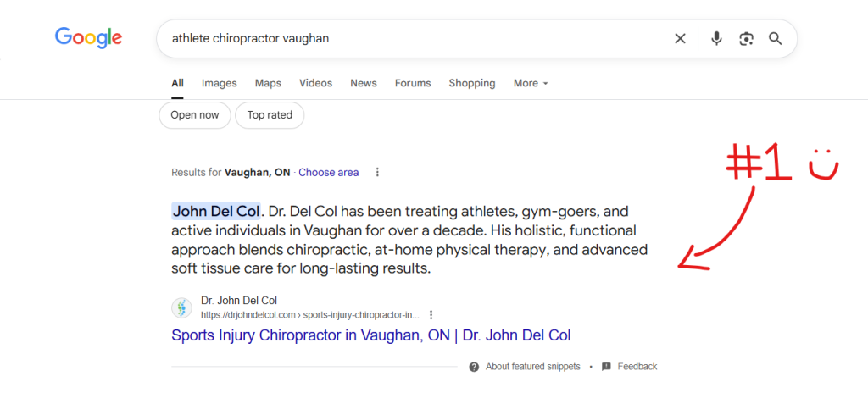Viewport: 868px width, 404px height.
Task: Open Google Lens image search
Action: [x=746, y=38]
